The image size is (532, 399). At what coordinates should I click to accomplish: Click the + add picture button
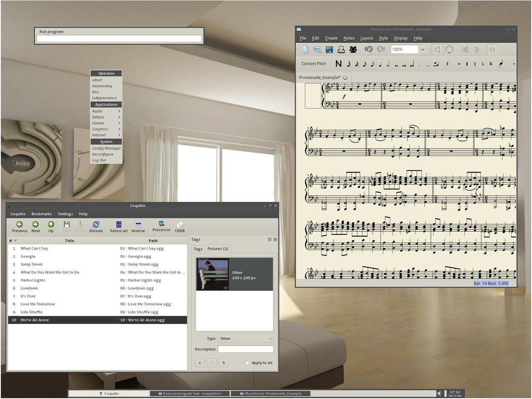[x=200, y=363]
